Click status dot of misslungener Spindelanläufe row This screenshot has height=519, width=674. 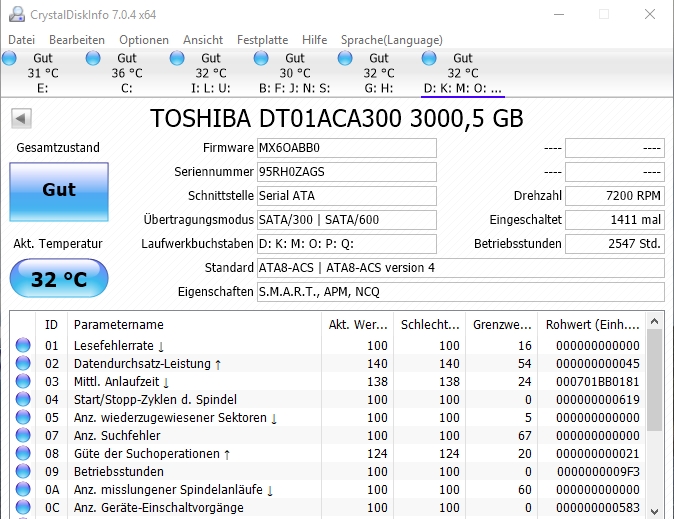point(23,490)
